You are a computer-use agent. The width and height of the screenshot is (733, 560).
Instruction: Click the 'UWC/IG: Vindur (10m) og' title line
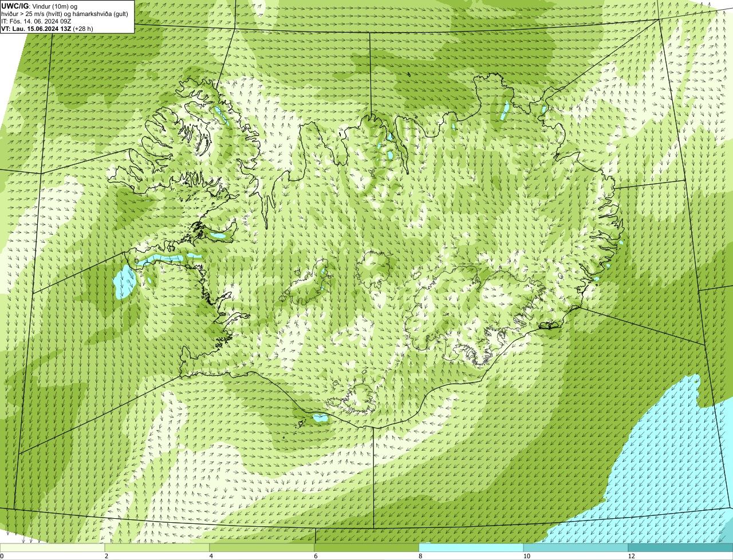pos(40,6)
